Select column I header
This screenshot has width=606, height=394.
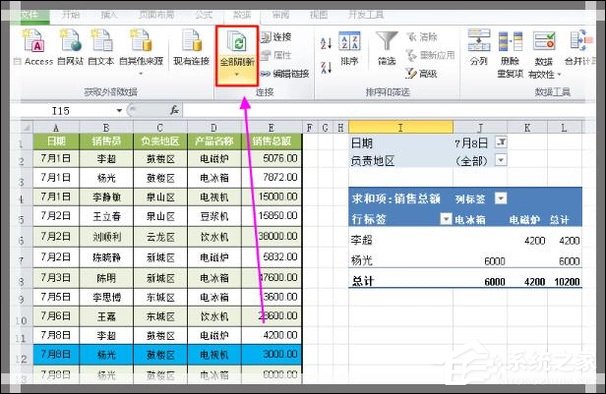tap(400, 127)
